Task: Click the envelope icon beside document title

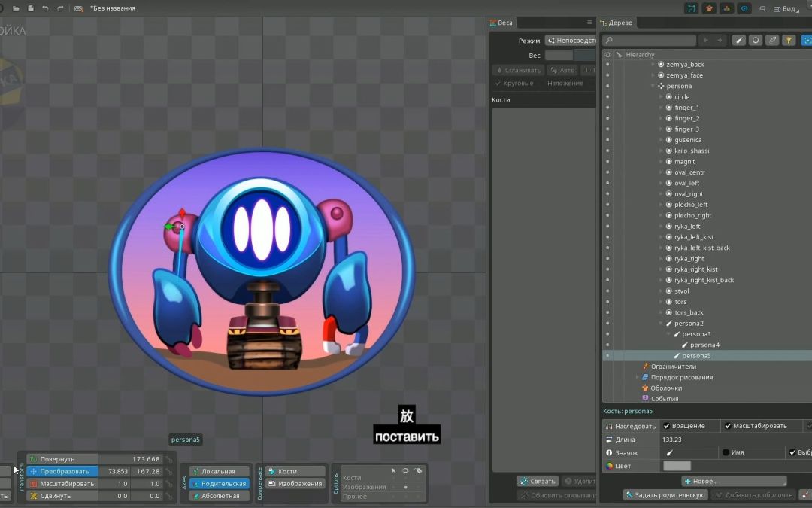Action: [x=79, y=8]
